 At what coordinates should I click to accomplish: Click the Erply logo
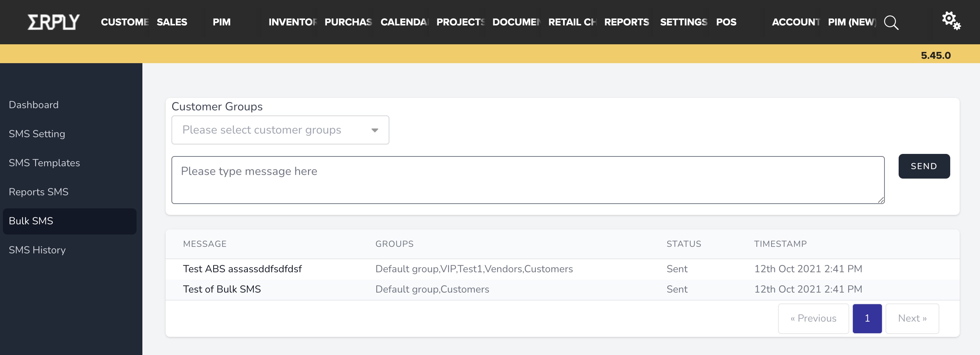(x=54, y=22)
